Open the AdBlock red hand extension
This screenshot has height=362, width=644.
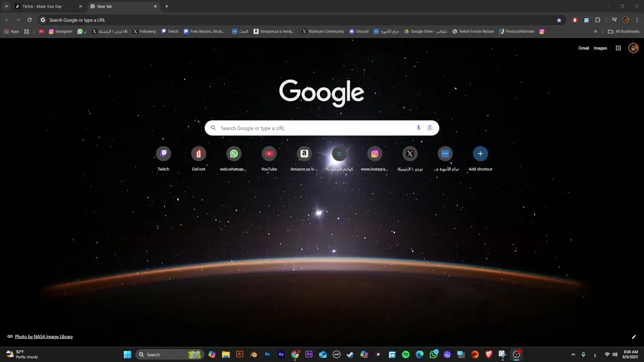coord(575,20)
